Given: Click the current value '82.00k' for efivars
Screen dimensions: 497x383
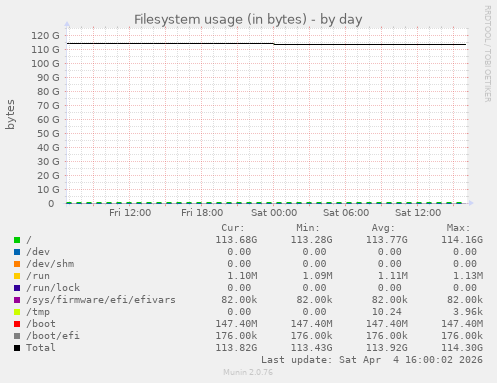Looking at the screenshot, I should 239,300.
